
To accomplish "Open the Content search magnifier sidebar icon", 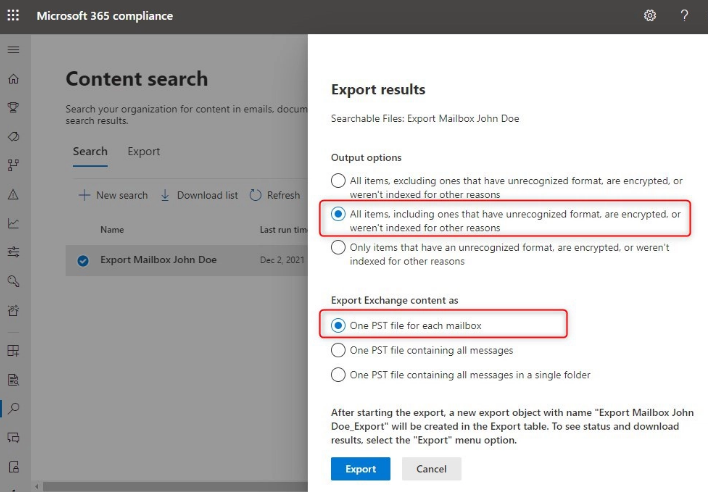I will 14,408.
